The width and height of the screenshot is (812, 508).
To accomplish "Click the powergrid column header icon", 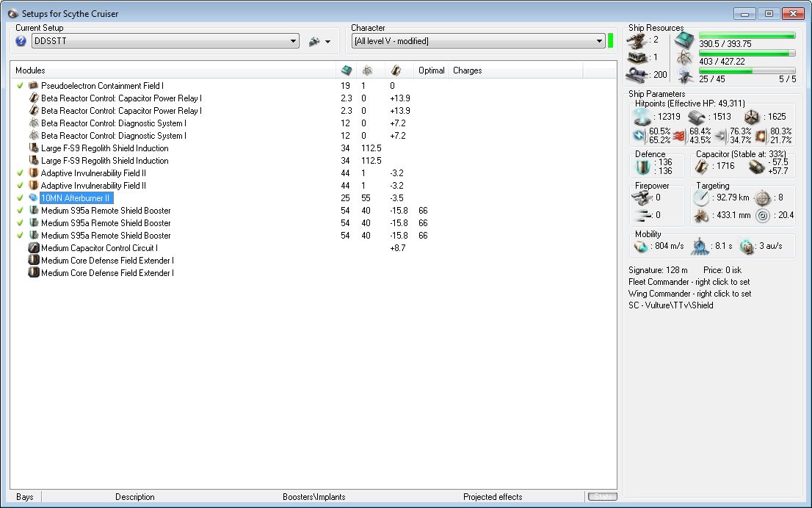I will click(x=367, y=70).
